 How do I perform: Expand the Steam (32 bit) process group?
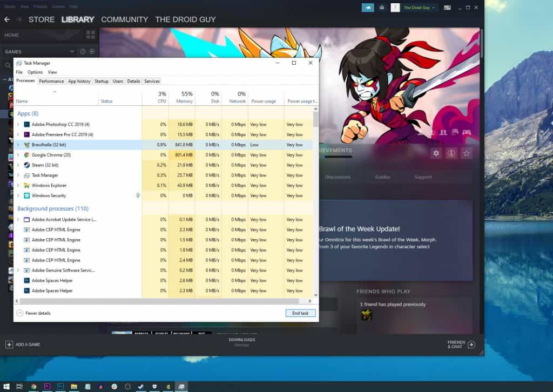18,165
